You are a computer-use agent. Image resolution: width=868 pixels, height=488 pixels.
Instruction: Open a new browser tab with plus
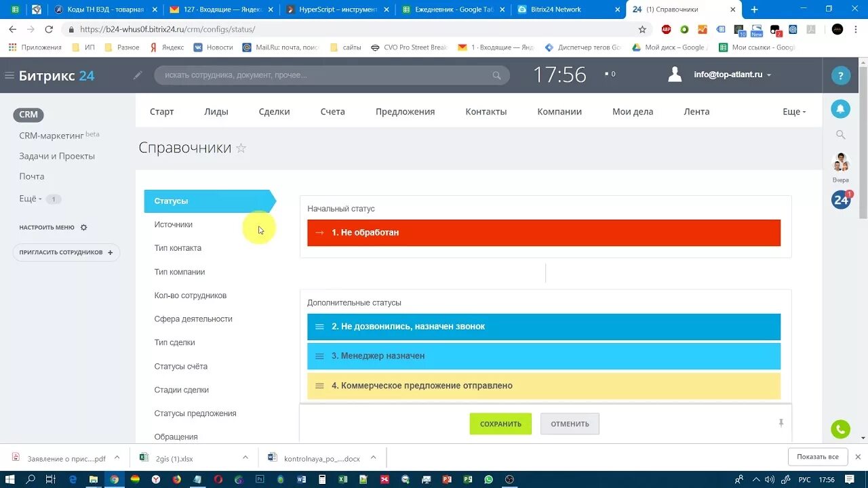pos(754,9)
